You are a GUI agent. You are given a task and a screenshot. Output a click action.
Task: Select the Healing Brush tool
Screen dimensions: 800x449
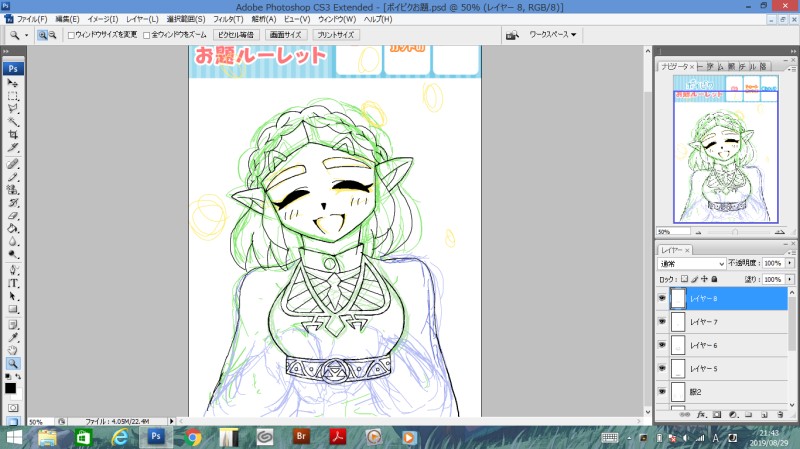click(13, 164)
